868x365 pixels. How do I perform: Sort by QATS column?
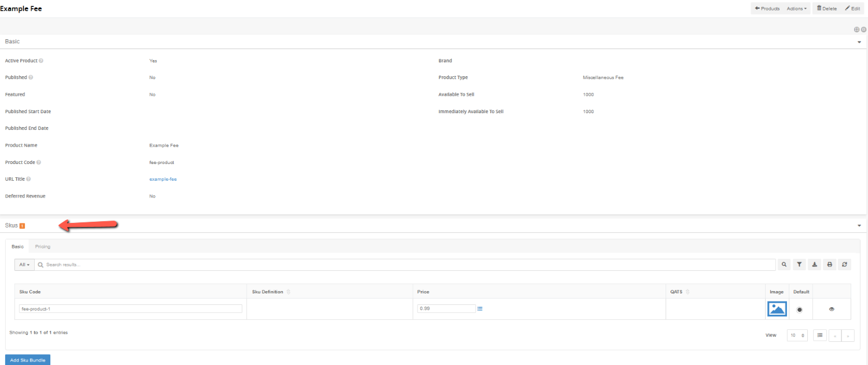(x=687, y=292)
